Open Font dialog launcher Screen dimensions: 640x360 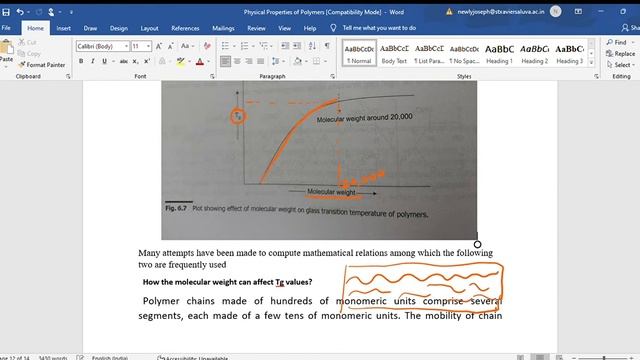point(212,76)
